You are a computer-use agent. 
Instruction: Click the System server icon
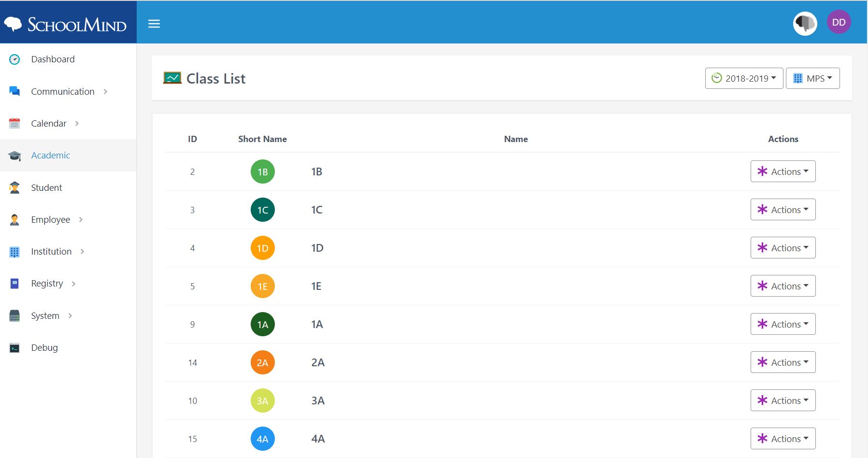pyautogui.click(x=14, y=316)
